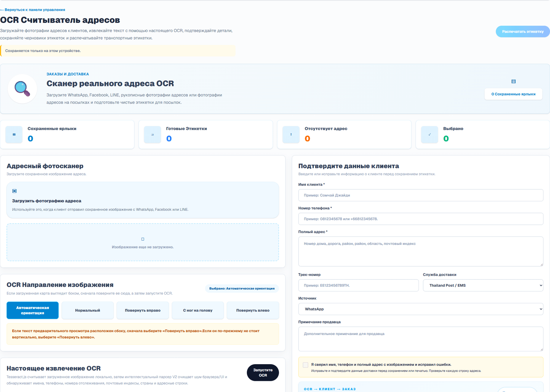550x392 pixels.
Task: Click the Распечатать этикетку button
Action: pos(523,31)
